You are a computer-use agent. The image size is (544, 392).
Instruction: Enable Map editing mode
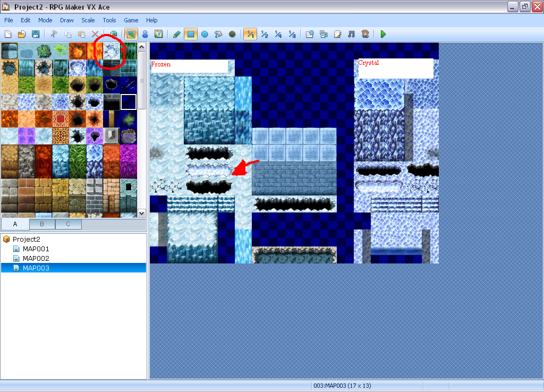coord(131,34)
